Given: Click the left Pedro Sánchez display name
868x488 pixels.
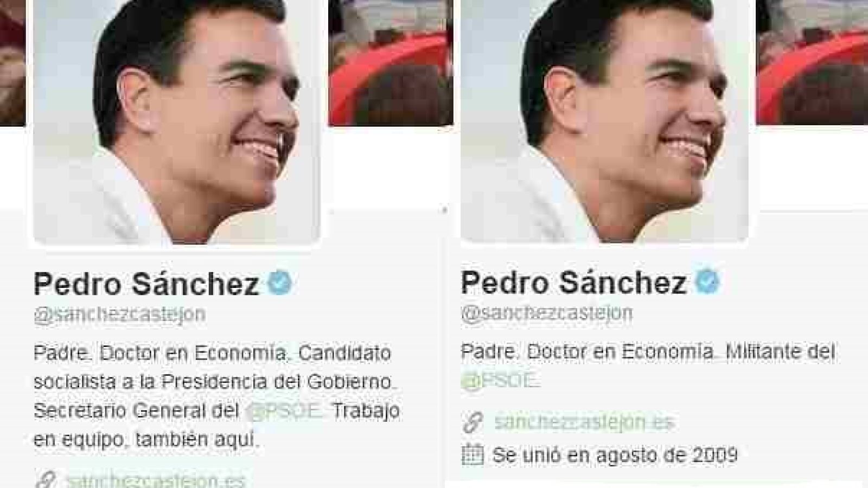Looking at the screenshot, I should [146, 284].
